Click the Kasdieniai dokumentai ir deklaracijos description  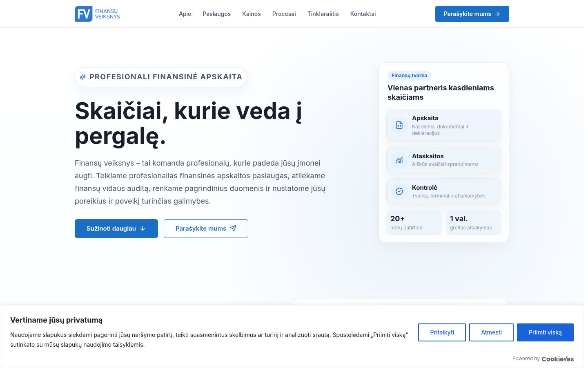pyautogui.click(x=440, y=130)
